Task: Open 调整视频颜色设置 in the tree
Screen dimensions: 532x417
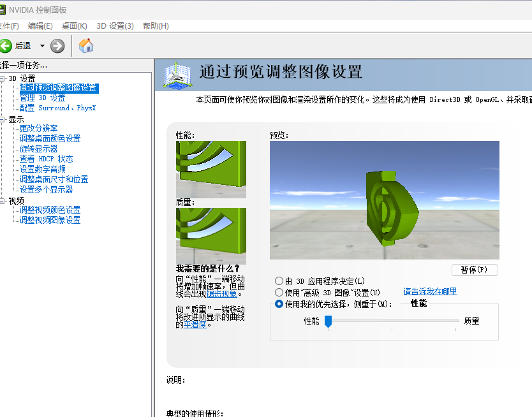Action: tap(50, 210)
